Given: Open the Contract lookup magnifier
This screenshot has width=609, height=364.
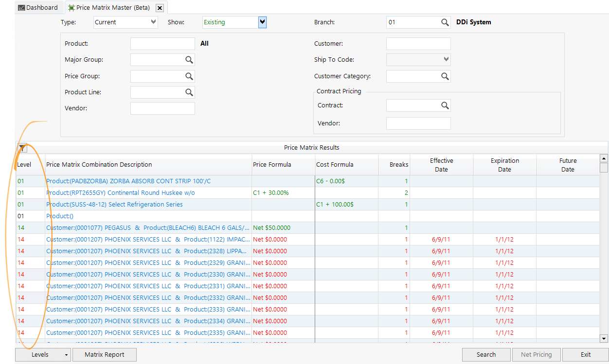Looking at the screenshot, I should [445, 105].
